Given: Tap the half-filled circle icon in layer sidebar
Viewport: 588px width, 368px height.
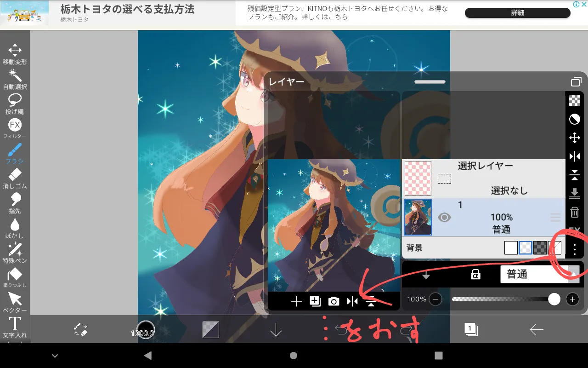Looking at the screenshot, I should coord(575,119).
